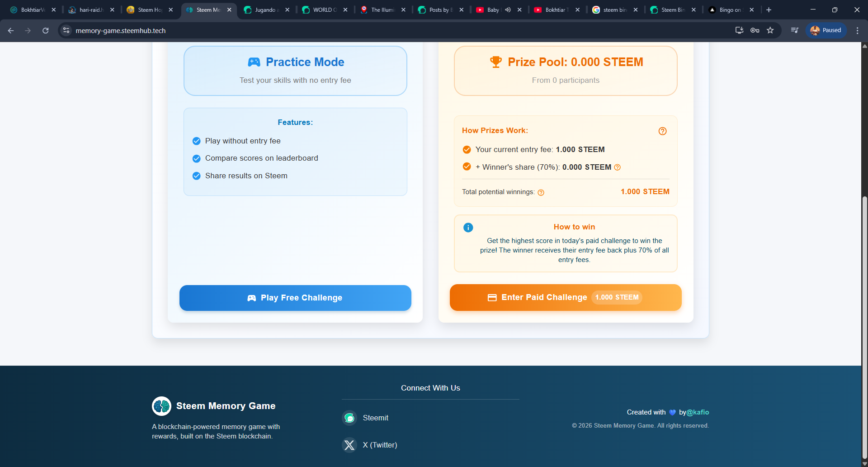Click the How to win info icon
The image size is (868, 467).
pos(468,228)
